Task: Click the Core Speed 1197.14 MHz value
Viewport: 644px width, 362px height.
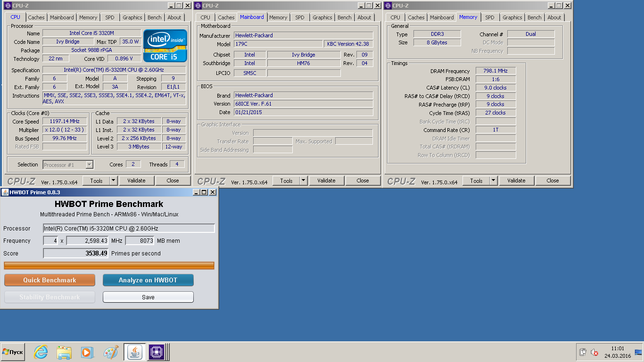Action: coord(65,122)
